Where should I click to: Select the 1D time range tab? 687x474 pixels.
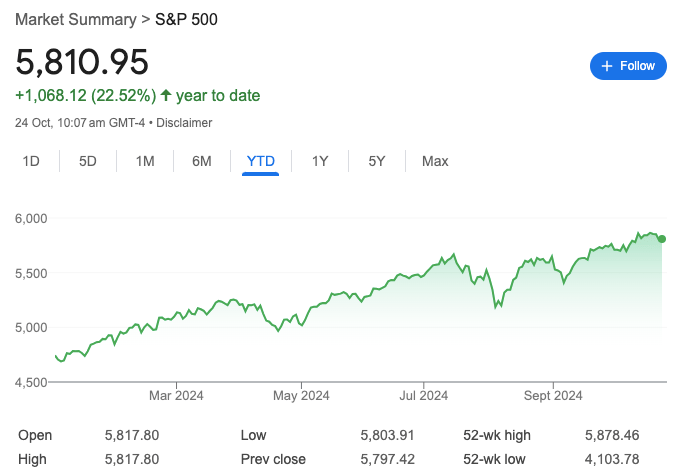click(x=31, y=161)
